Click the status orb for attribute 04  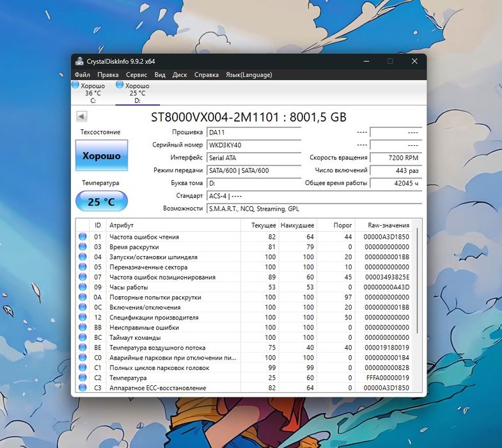82,257
